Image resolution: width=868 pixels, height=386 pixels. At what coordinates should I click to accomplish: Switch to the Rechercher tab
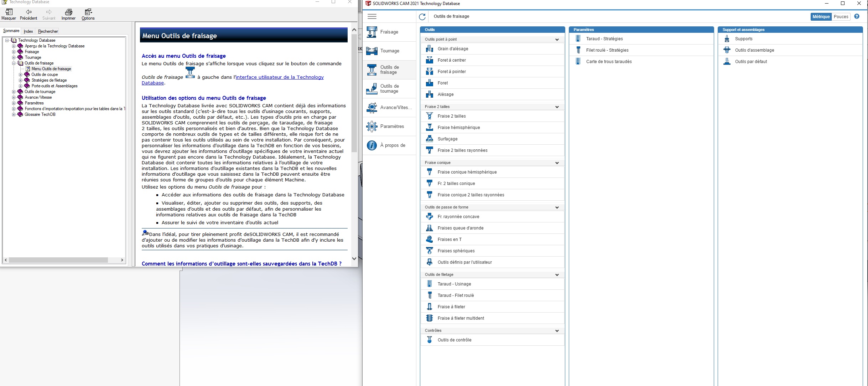point(48,31)
